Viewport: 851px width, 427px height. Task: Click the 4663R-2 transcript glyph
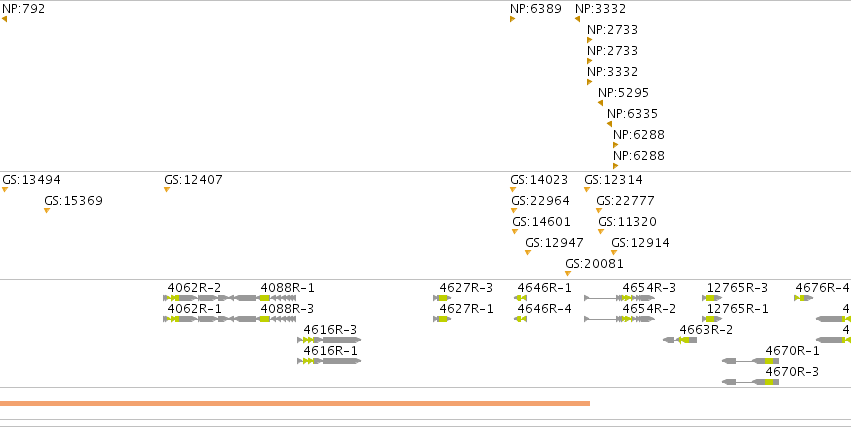[x=680, y=340]
